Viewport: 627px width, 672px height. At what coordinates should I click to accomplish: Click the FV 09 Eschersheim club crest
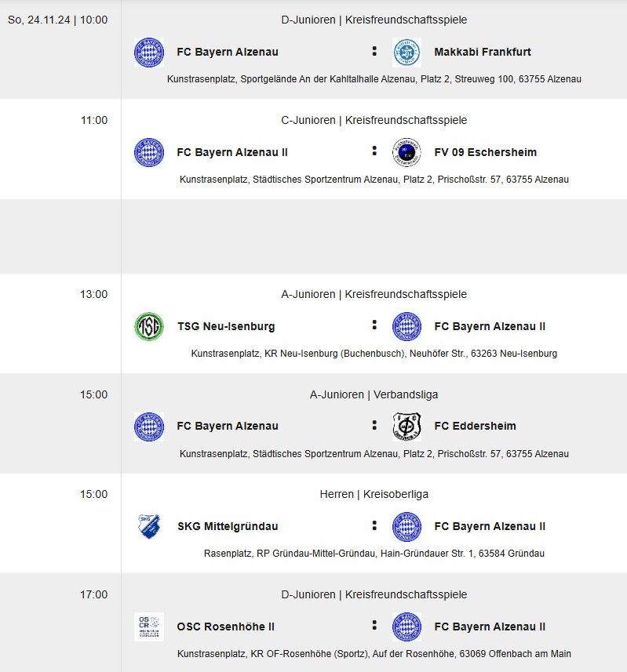(406, 153)
